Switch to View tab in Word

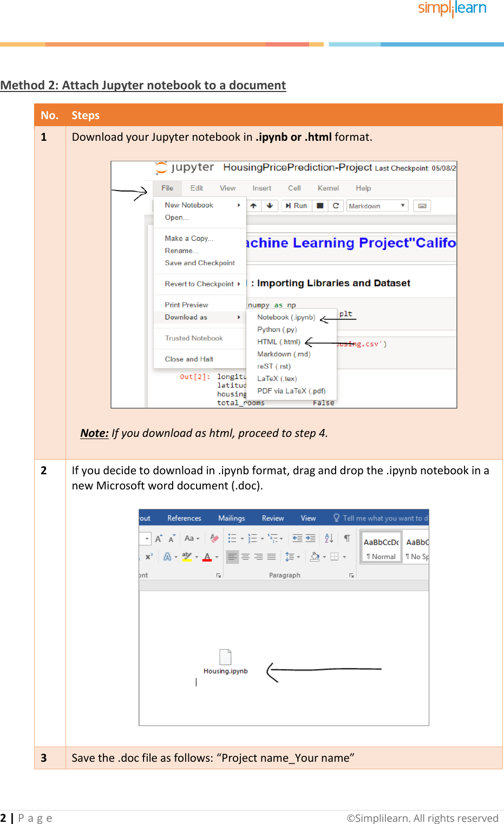(x=308, y=518)
